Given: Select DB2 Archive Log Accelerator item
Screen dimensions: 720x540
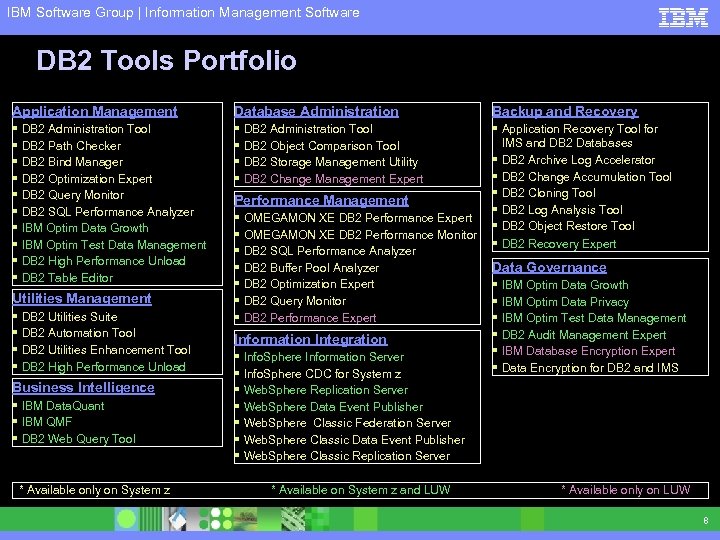Looking at the screenshot, I should point(579,160).
